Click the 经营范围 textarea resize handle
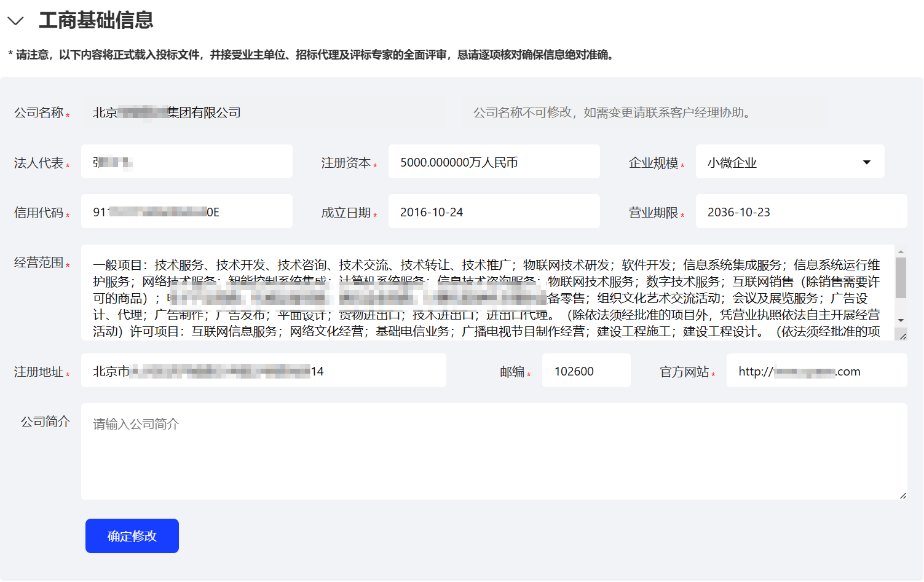The height and width of the screenshot is (582, 924). point(902,336)
